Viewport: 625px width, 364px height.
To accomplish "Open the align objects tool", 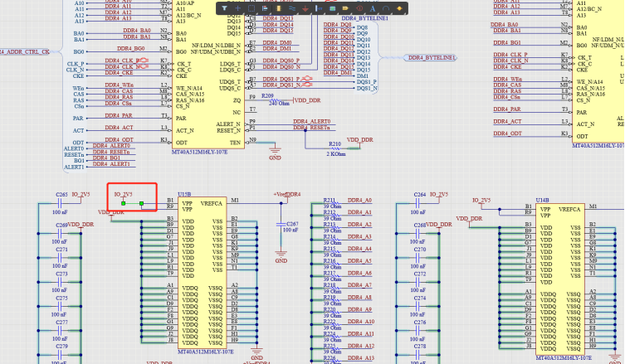I will (x=265, y=8).
